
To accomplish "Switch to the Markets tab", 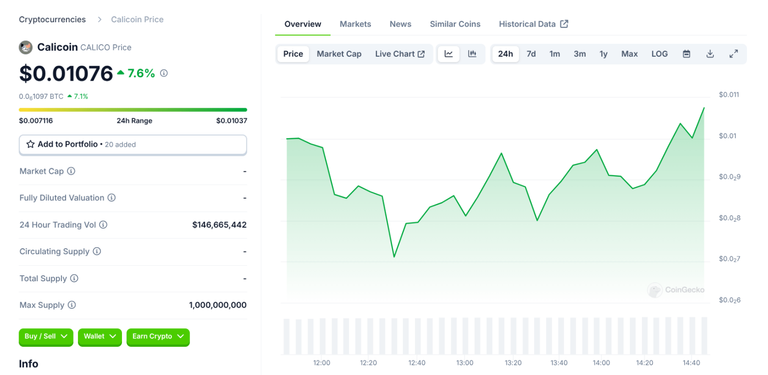I will (x=355, y=24).
